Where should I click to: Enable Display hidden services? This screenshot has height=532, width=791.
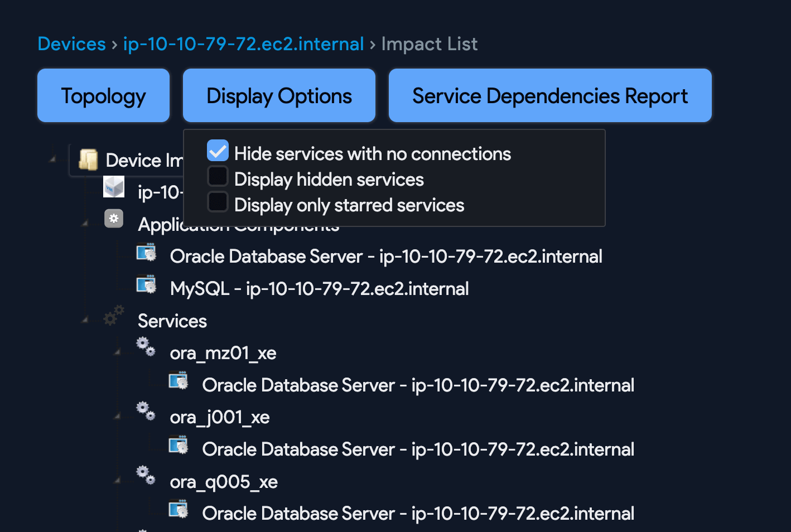click(x=218, y=176)
